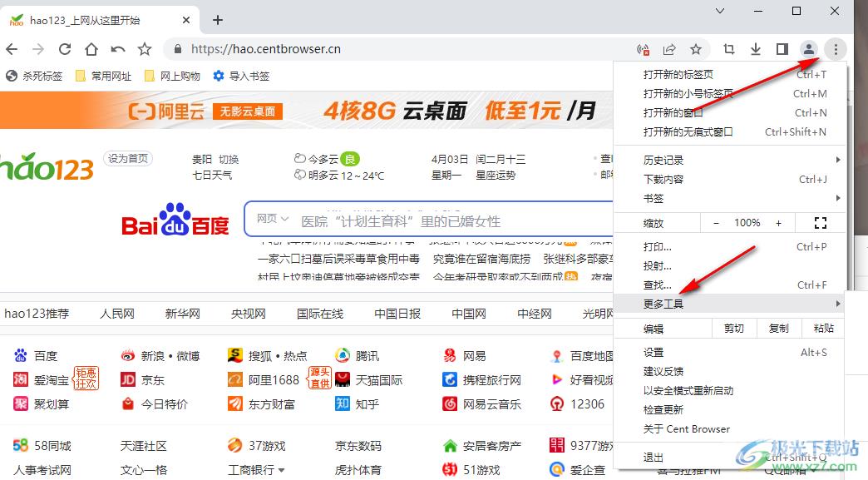Screen dimensions: 868x480
Task: Click 切换 city link
Action: click(229, 160)
